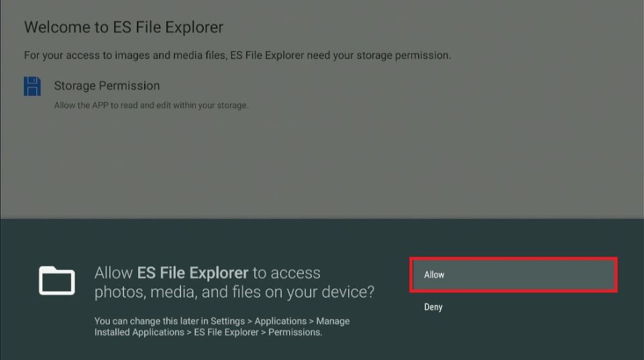644x360 pixels.
Task: Click the 'photos, media, and files' permission question
Action: click(234, 282)
